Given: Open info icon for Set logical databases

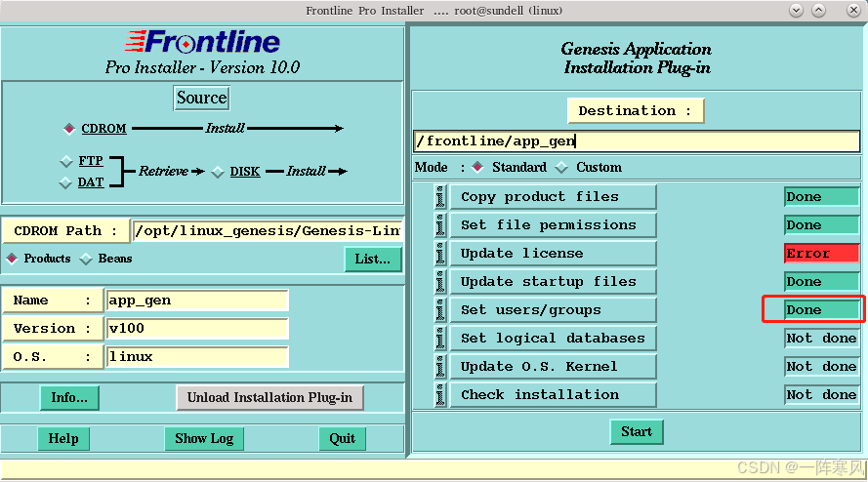Looking at the screenshot, I should pos(440,339).
